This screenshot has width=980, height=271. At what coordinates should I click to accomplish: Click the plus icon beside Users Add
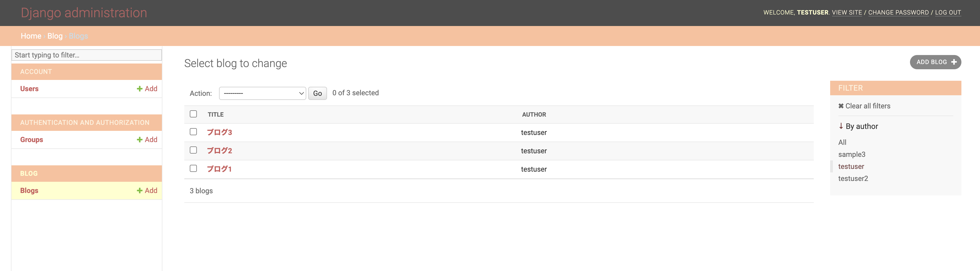click(140, 89)
